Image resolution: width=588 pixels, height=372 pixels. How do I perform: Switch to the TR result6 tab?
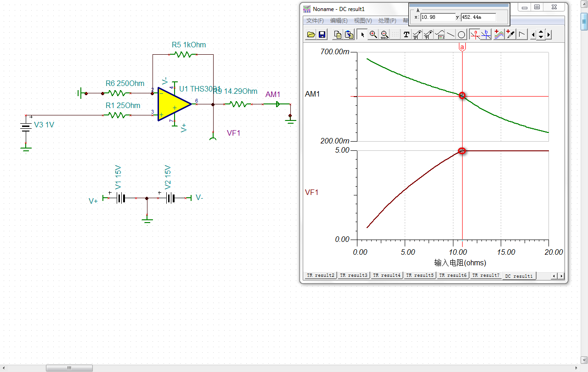[453, 275]
